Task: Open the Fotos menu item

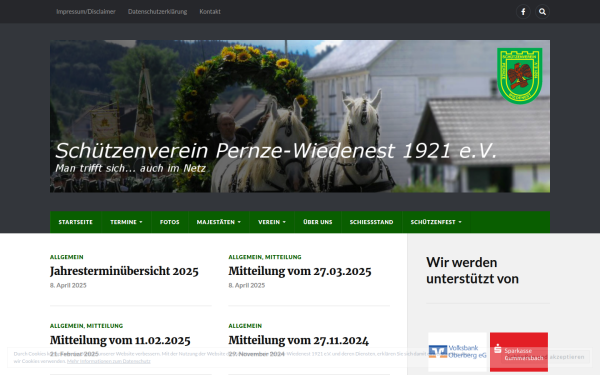Action: (170, 222)
